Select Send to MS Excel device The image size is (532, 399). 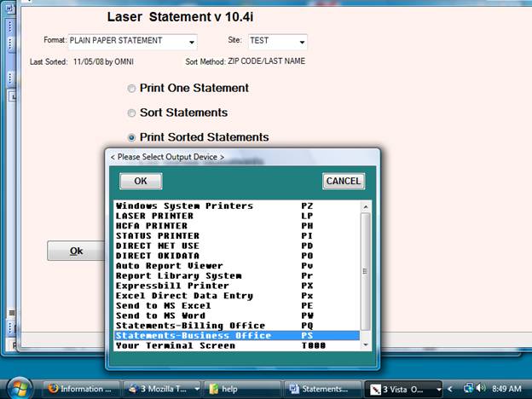pyautogui.click(x=163, y=306)
